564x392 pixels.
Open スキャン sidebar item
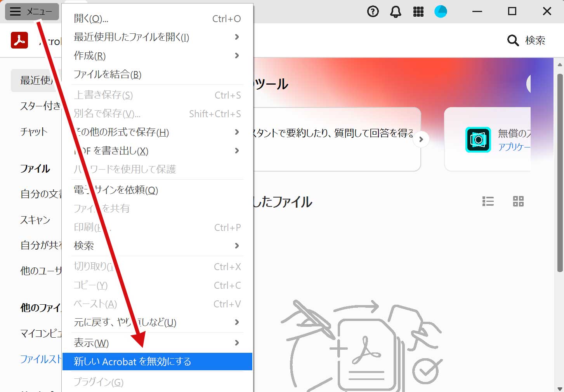[35, 220]
